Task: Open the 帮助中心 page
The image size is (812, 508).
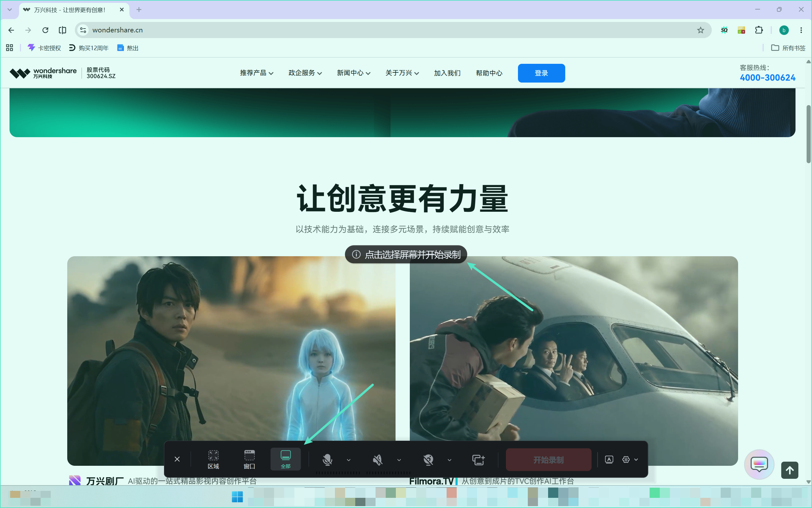Action: [489, 73]
